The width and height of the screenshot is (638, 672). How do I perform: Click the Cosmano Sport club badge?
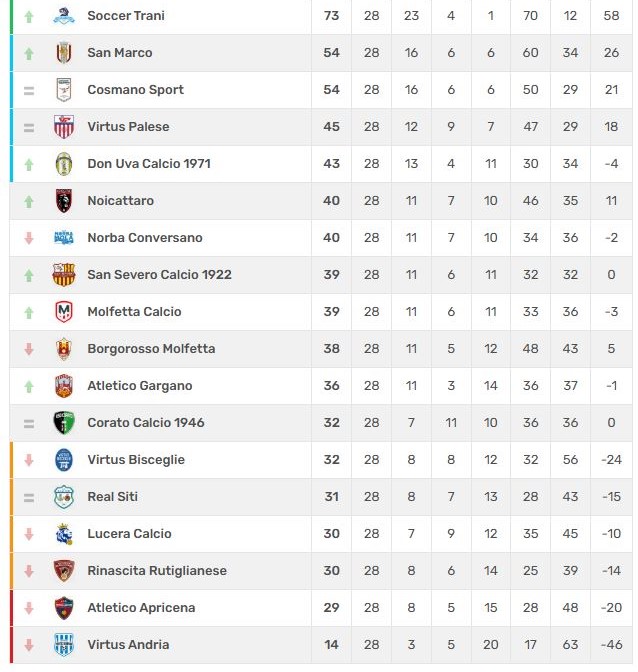tap(64, 90)
